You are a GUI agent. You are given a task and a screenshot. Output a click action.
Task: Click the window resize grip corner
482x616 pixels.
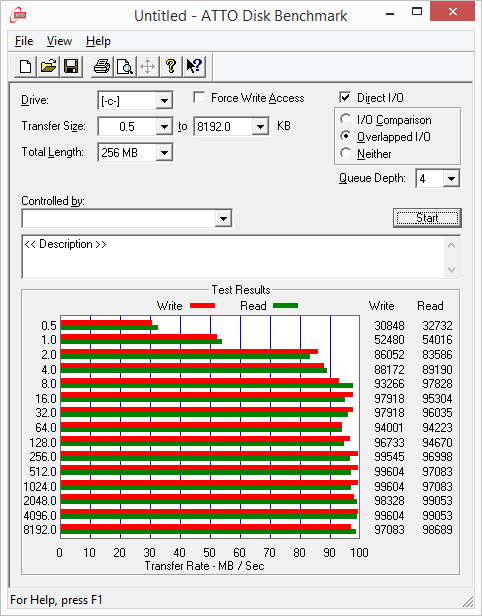click(468, 601)
